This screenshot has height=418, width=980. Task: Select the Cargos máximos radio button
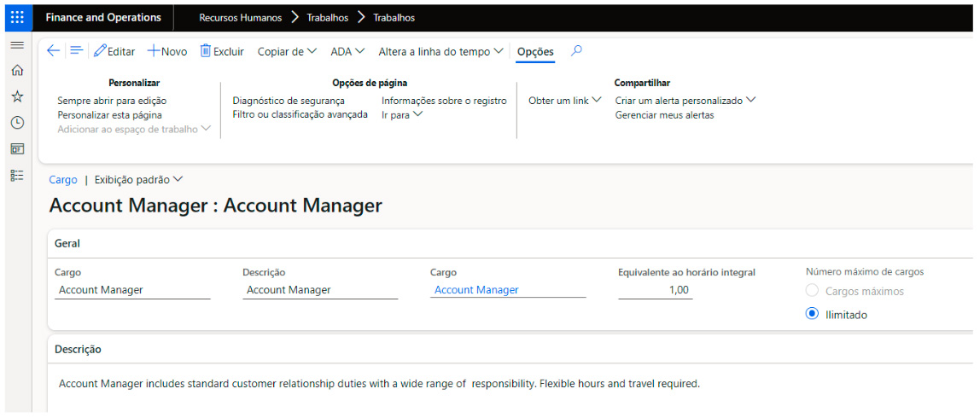[812, 291]
